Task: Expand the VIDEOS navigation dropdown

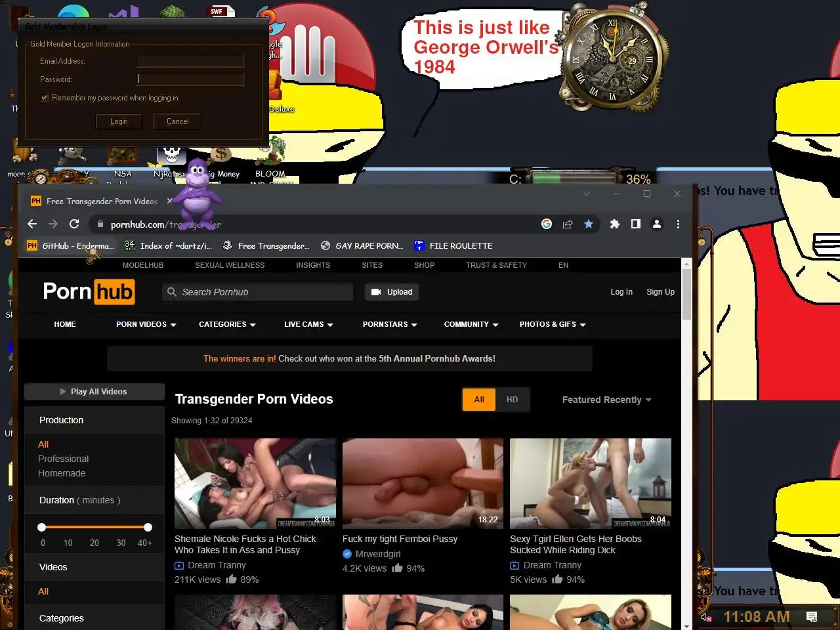Action: tap(146, 324)
